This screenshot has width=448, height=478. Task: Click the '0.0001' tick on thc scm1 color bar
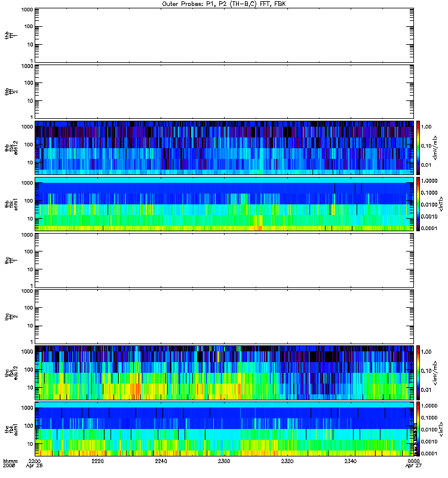(429, 454)
